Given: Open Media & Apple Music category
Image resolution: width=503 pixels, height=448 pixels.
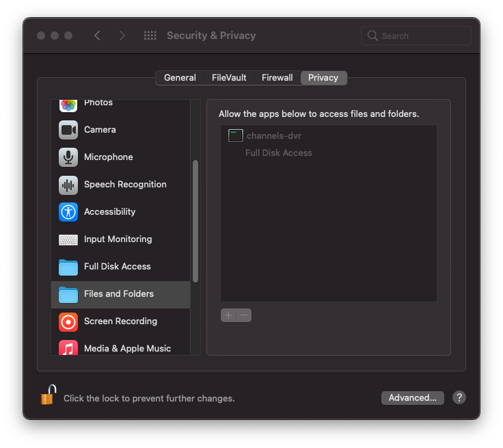Looking at the screenshot, I should click(126, 348).
